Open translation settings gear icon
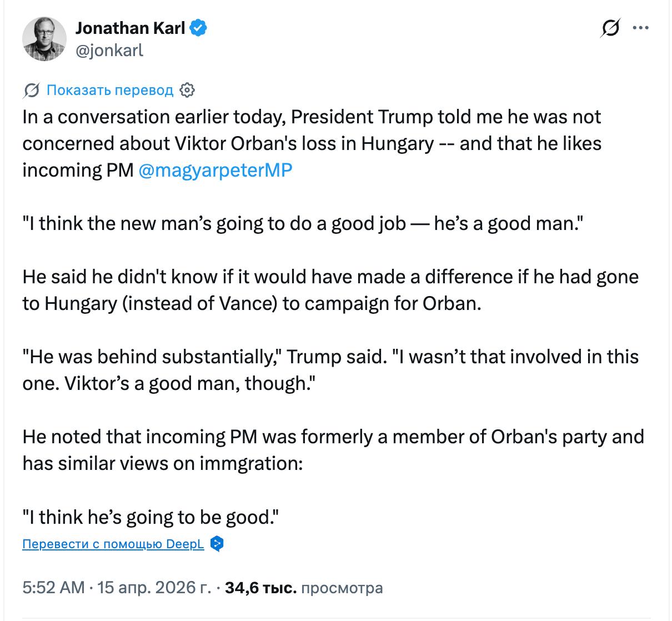Viewport: 672px width, 621px height. tap(188, 90)
